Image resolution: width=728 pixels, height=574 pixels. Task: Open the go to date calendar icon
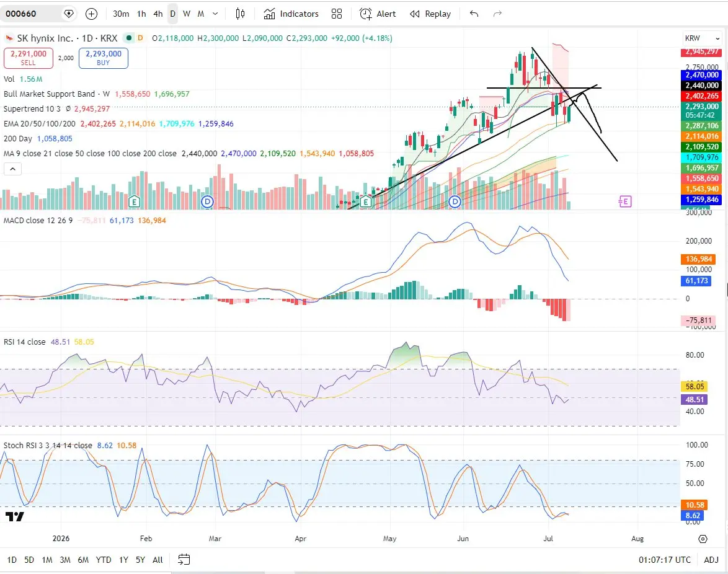point(184,560)
